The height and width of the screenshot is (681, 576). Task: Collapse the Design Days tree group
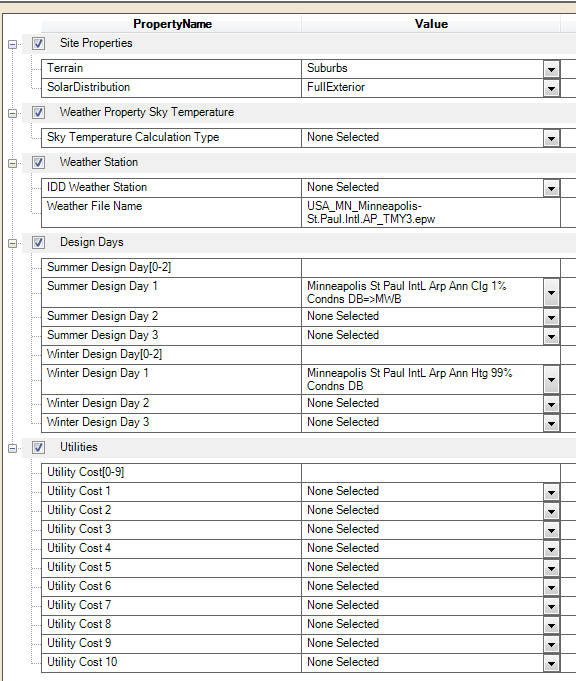point(13,243)
